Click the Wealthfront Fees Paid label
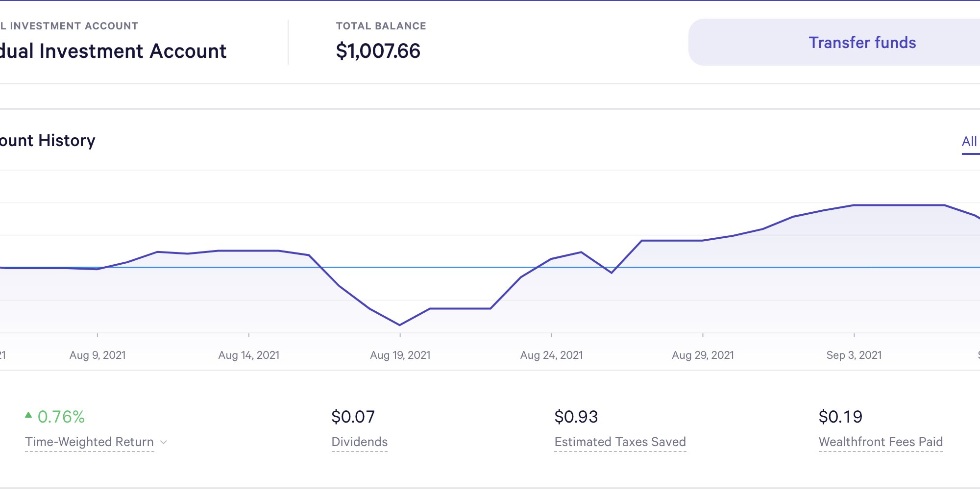980x502 pixels. (x=881, y=442)
